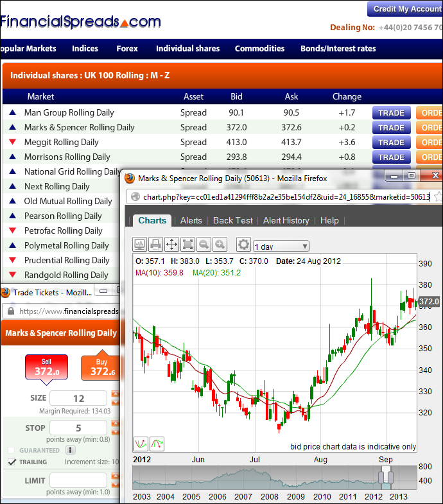This screenshot has height=504, width=443.
Task: Click the fit-to-screen chart icon
Action: pos(187,244)
